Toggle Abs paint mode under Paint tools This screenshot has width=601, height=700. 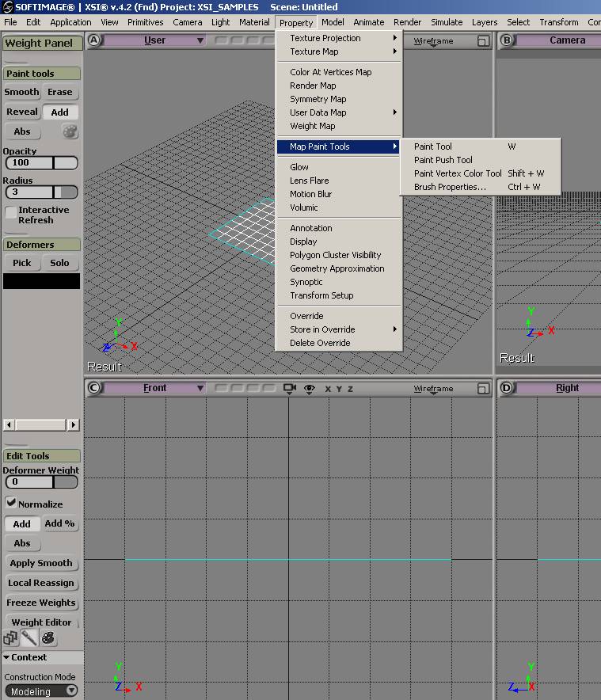22,131
